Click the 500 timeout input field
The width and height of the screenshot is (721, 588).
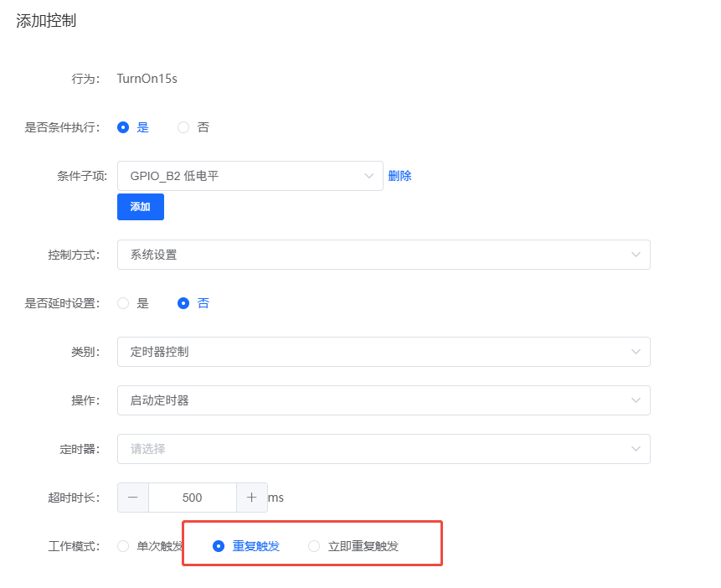point(192,498)
